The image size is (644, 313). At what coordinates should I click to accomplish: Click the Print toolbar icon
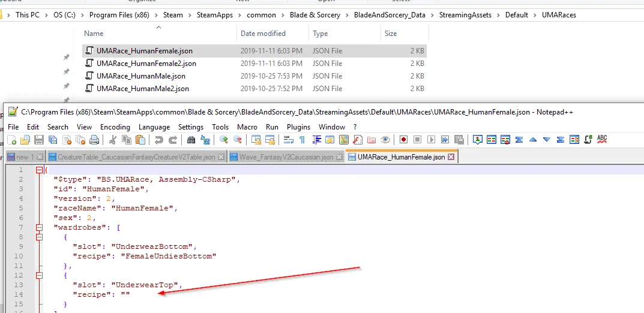tap(94, 140)
